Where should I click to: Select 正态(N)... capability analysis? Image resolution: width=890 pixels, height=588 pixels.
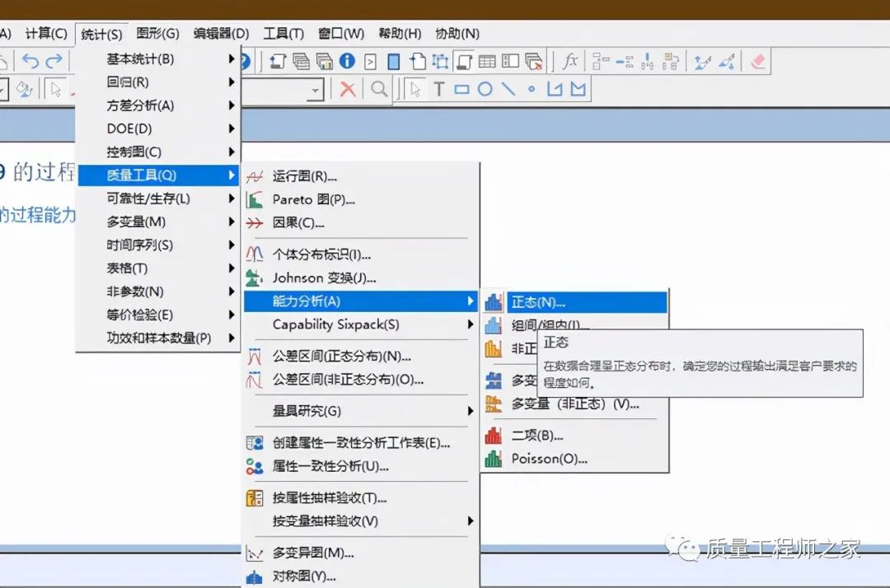538,302
